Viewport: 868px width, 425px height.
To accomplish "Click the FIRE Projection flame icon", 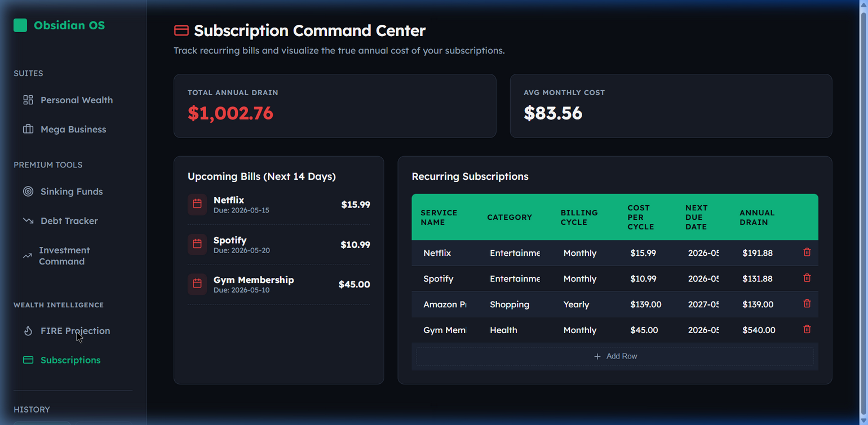I will [28, 331].
